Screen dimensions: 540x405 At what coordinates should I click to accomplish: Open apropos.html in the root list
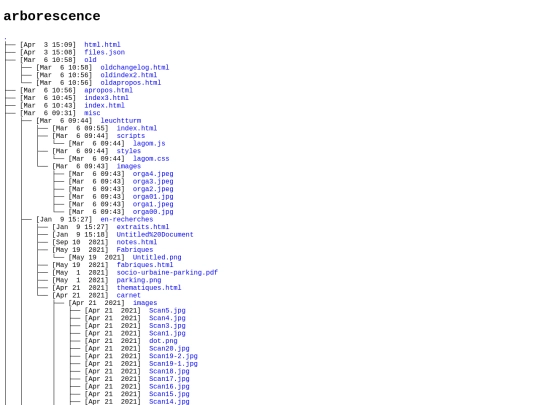point(108,90)
